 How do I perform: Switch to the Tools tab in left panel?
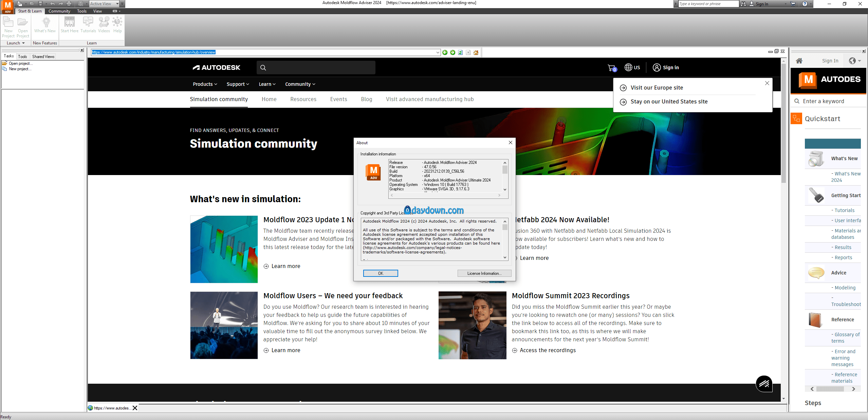[x=22, y=57]
